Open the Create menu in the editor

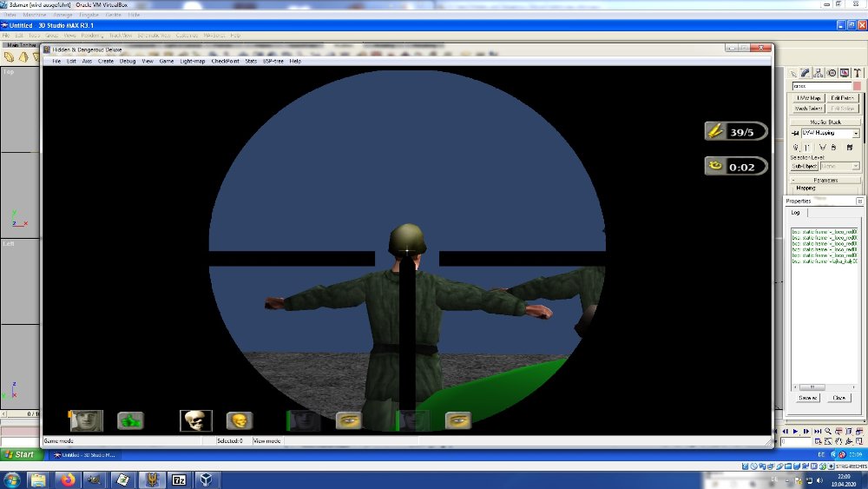click(x=106, y=62)
